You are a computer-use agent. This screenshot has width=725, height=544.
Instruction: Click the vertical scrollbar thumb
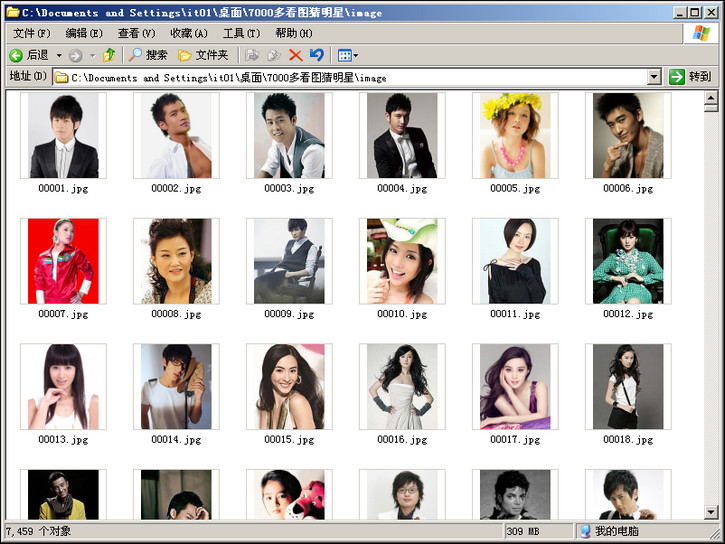pyautogui.click(x=711, y=108)
